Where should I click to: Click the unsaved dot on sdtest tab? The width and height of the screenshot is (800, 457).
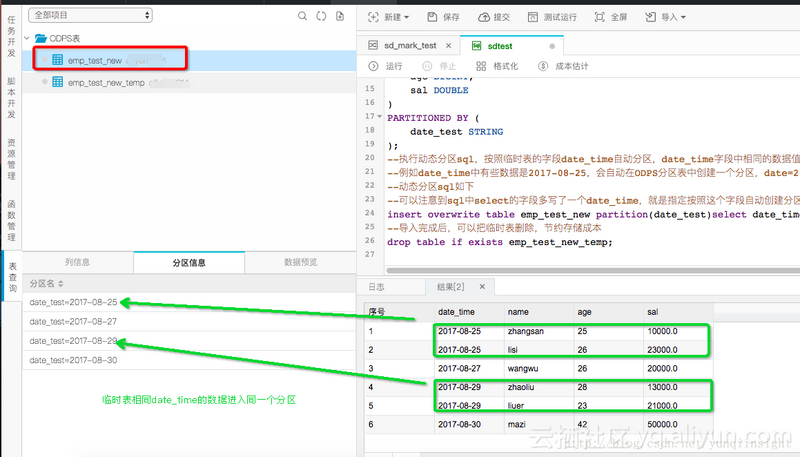(552, 46)
